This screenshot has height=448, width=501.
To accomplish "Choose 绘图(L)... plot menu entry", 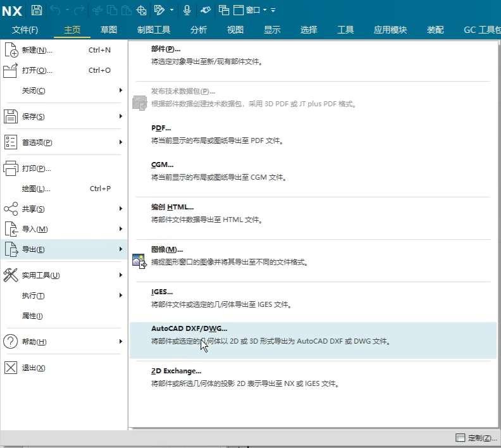I will coord(64,189).
